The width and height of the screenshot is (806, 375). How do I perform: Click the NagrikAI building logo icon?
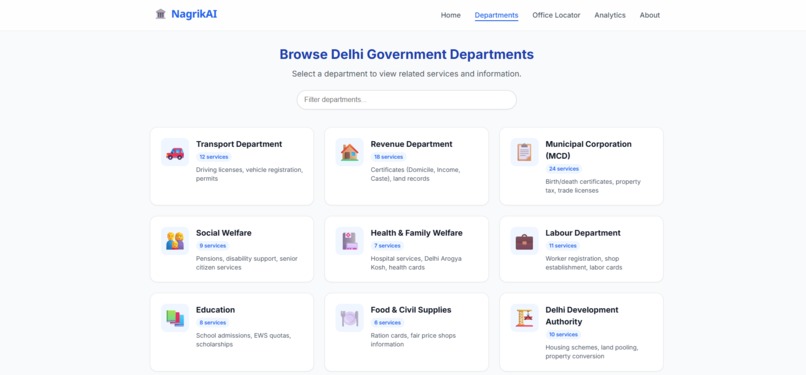coord(160,14)
